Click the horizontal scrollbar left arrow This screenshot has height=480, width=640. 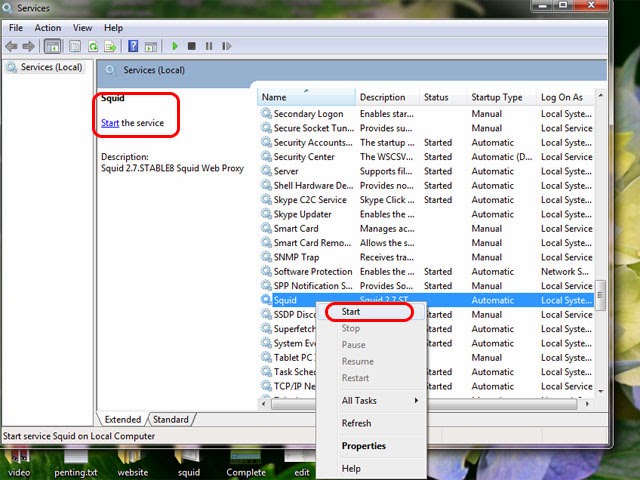tap(264, 404)
